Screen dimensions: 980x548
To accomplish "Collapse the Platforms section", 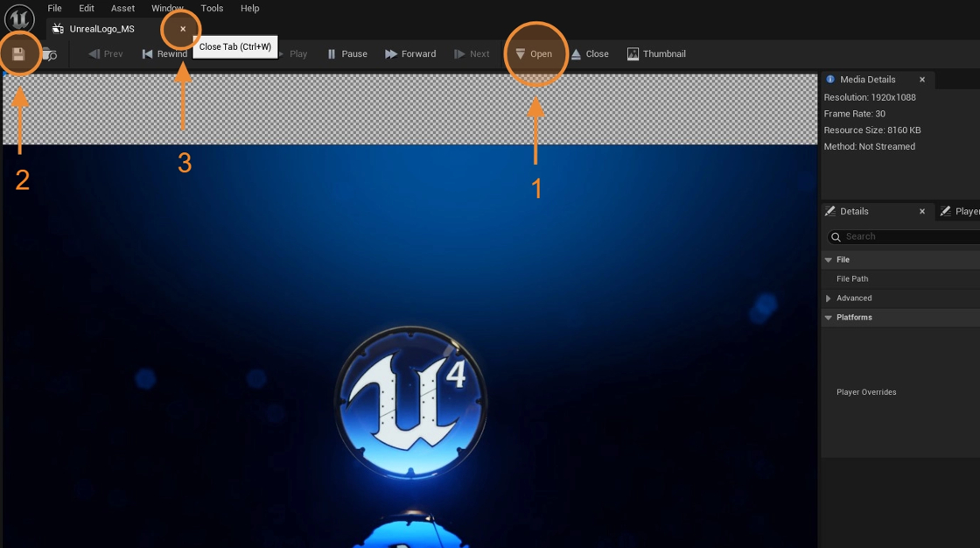I will coord(828,318).
